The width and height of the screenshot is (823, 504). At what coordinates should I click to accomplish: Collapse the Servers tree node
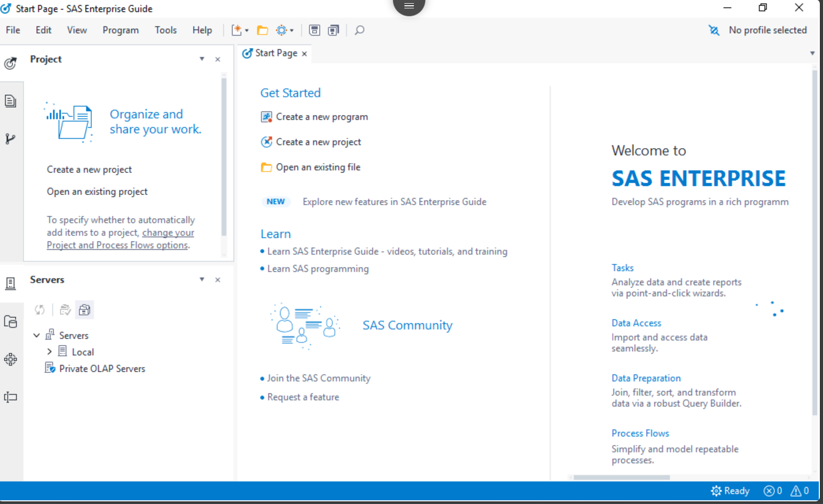pyautogui.click(x=36, y=335)
